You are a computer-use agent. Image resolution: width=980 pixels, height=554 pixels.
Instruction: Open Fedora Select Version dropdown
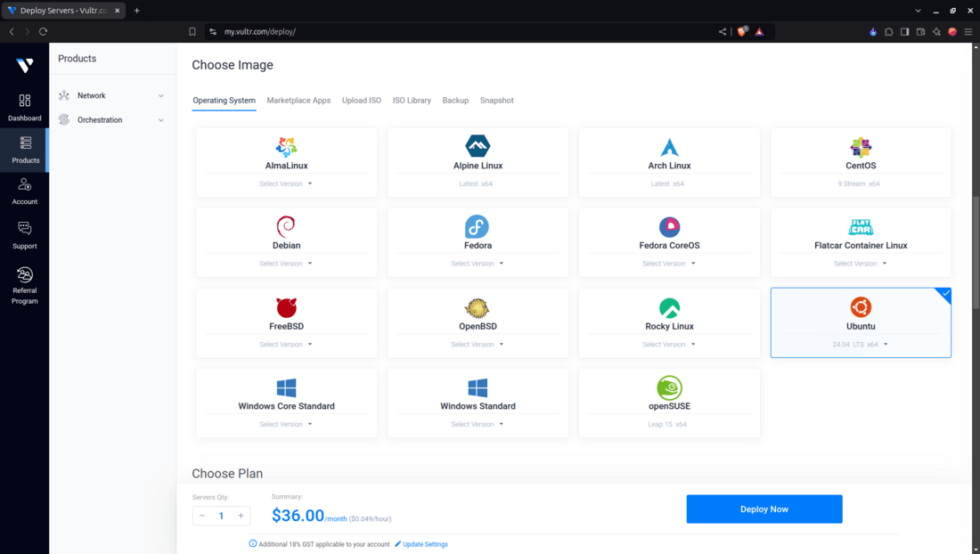click(x=477, y=264)
